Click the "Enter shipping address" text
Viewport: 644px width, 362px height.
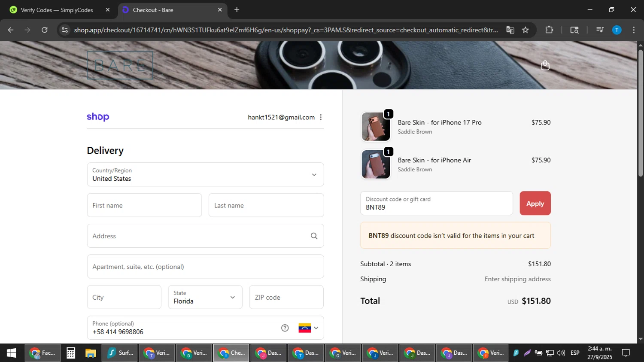(x=518, y=279)
